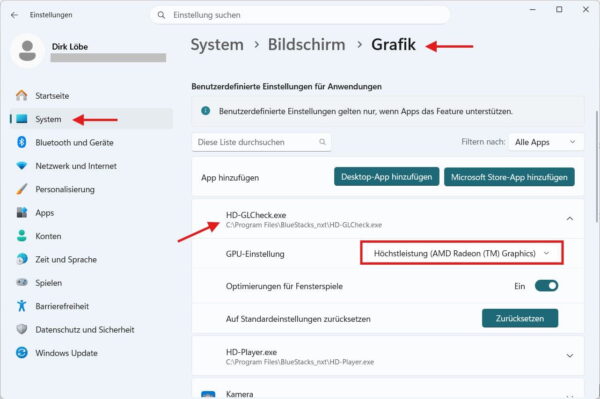
Task: Click the Bluetooth icon in sidebar
Action: [x=21, y=142]
